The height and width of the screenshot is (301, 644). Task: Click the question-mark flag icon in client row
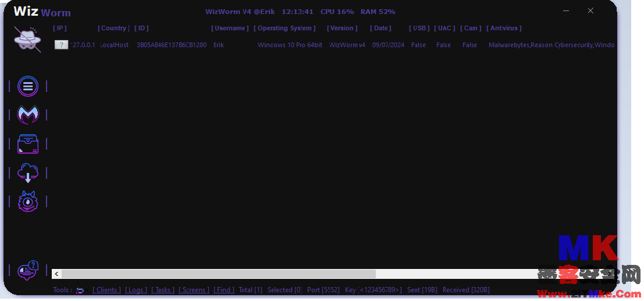click(x=61, y=45)
